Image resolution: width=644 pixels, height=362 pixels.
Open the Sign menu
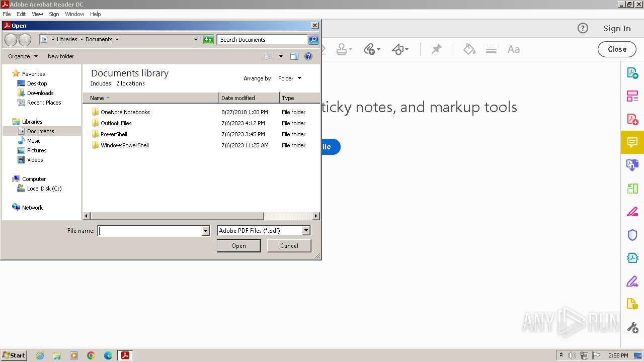click(54, 14)
